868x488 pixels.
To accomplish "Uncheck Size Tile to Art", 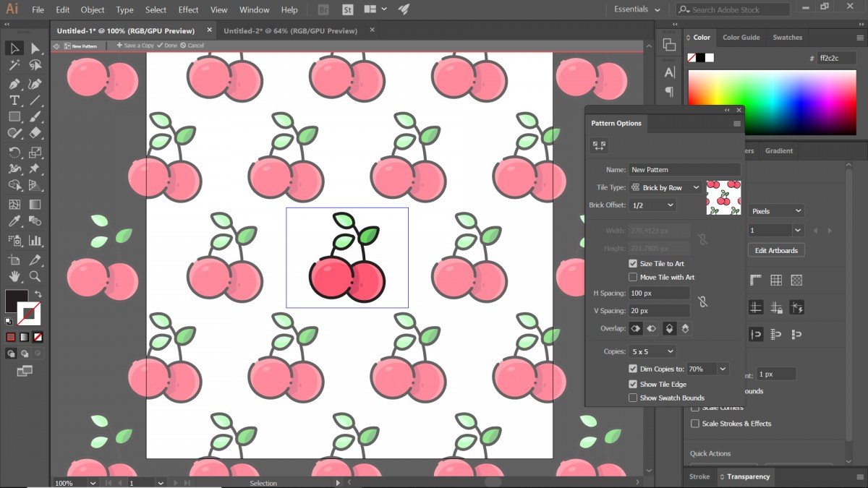I will click(633, 264).
